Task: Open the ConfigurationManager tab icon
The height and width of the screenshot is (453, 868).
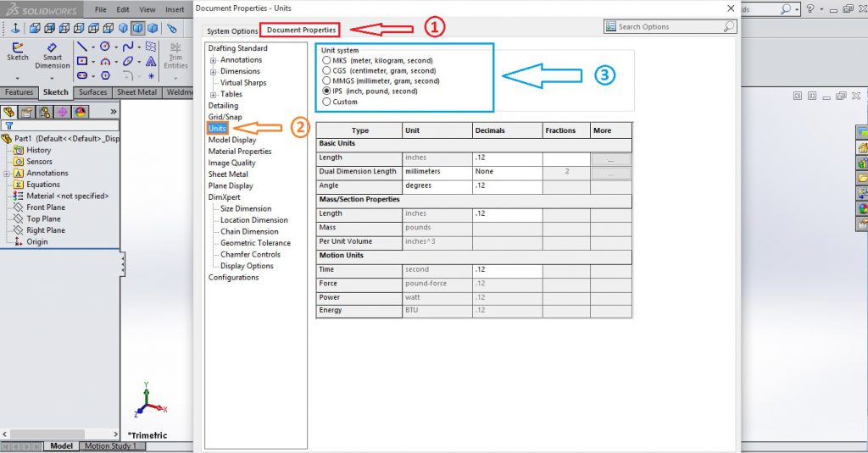Action: (45, 113)
